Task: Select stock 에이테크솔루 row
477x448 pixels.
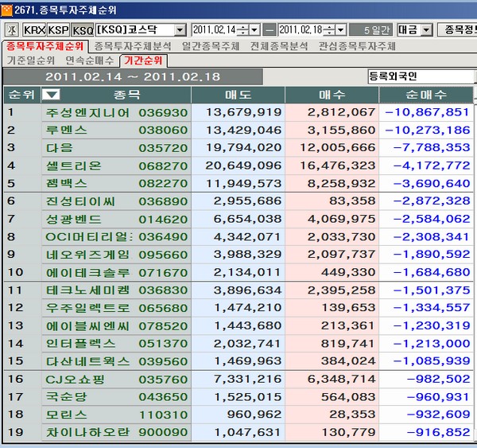Action: (x=238, y=272)
